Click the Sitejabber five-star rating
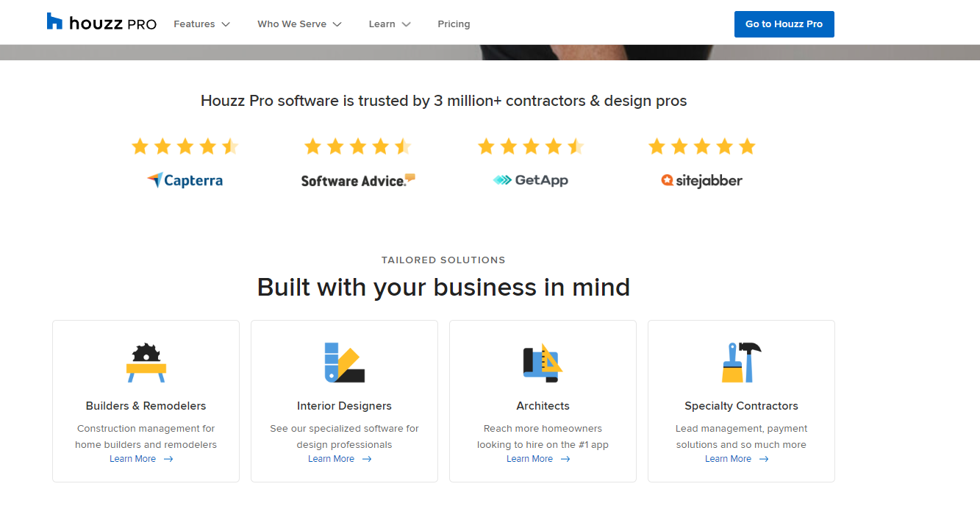Image resolution: width=980 pixels, height=531 pixels. pos(702,146)
